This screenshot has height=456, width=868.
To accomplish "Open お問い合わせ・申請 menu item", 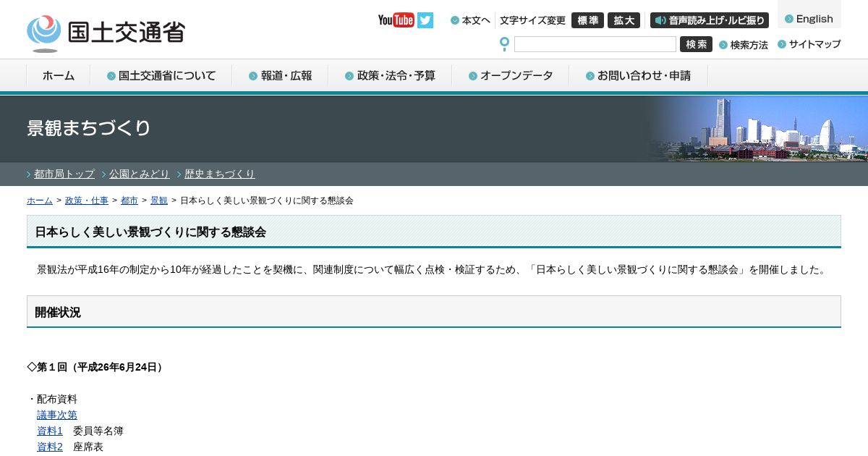I will point(638,75).
